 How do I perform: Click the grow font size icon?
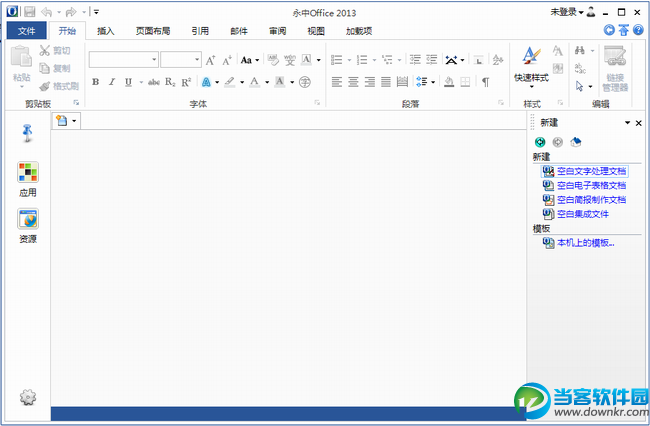click(x=210, y=61)
